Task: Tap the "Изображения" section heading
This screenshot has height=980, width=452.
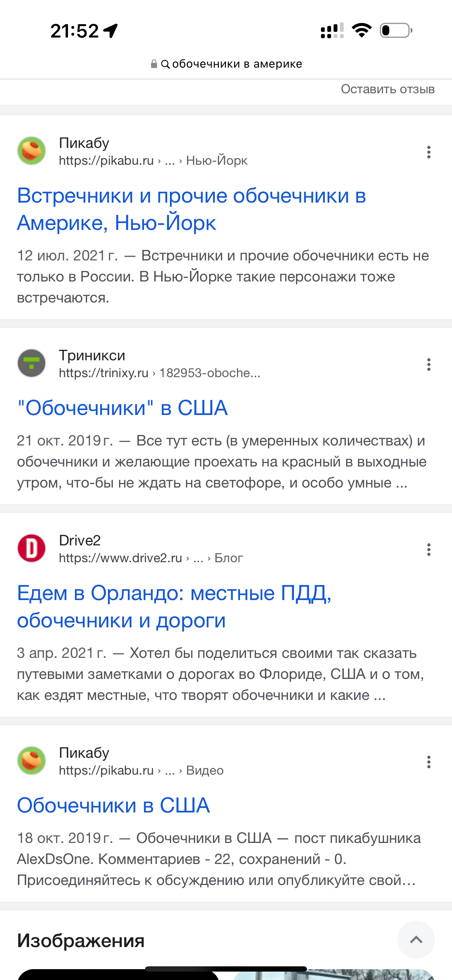Action: [81, 940]
